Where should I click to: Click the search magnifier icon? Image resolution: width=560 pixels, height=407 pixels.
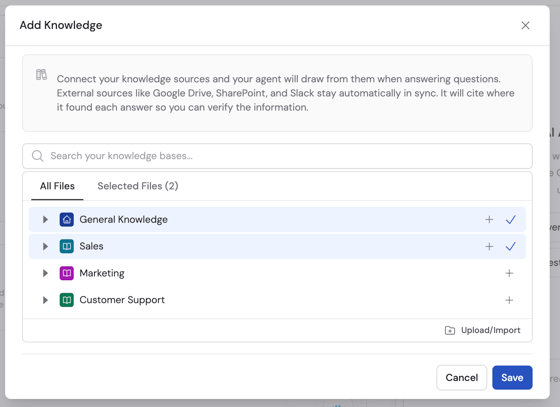(x=38, y=156)
